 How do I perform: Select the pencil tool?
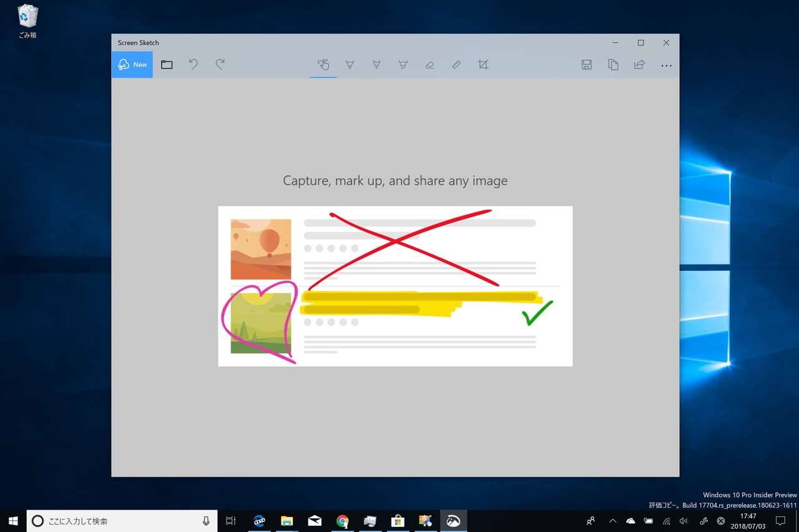click(376, 64)
